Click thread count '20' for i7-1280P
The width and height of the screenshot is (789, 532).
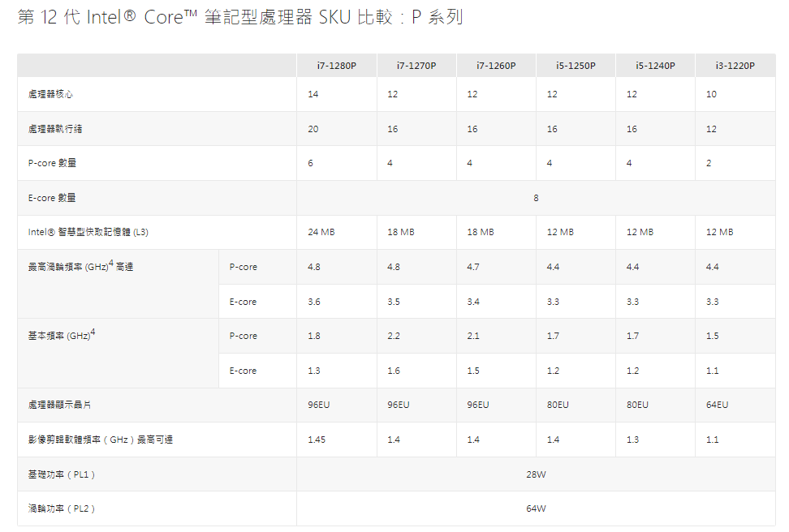[313, 129]
